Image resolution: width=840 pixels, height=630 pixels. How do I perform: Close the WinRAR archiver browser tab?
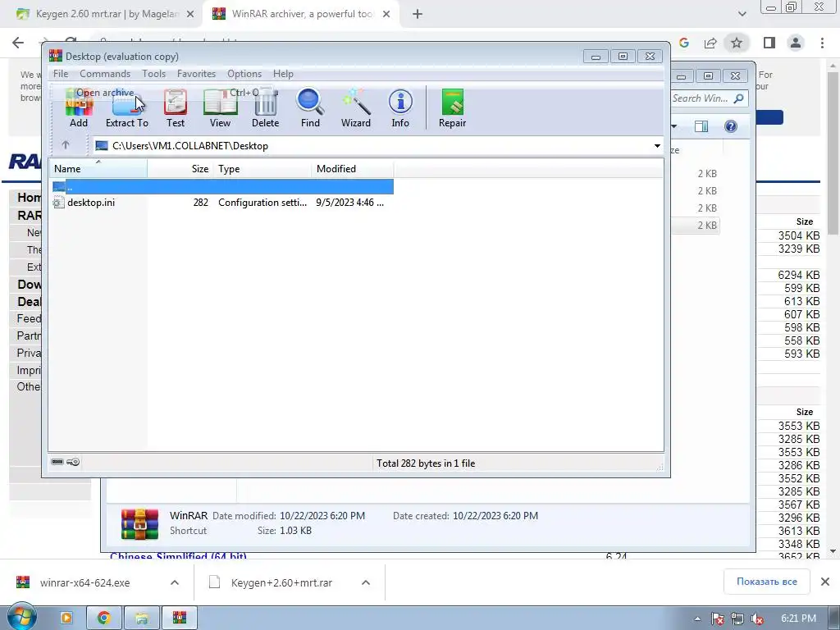(x=386, y=14)
